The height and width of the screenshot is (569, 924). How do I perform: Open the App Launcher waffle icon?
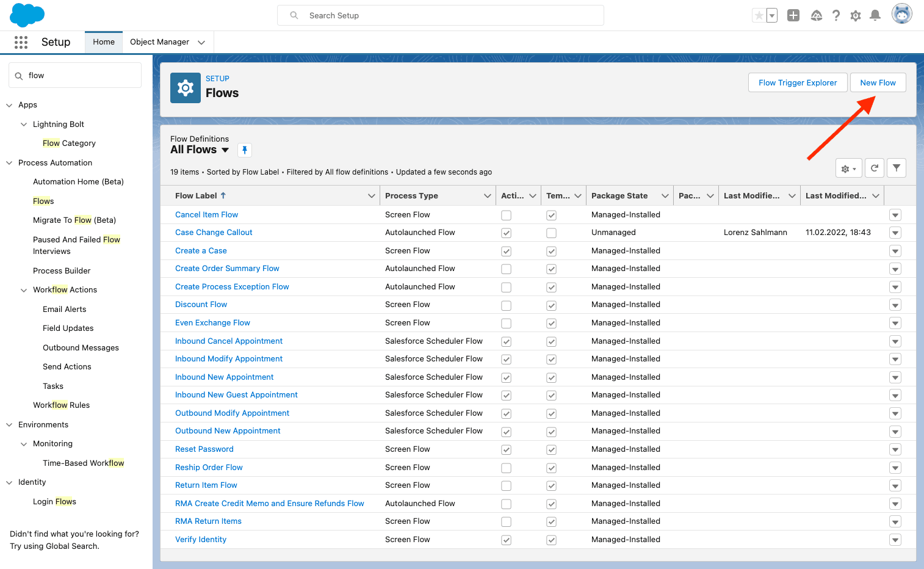click(21, 42)
